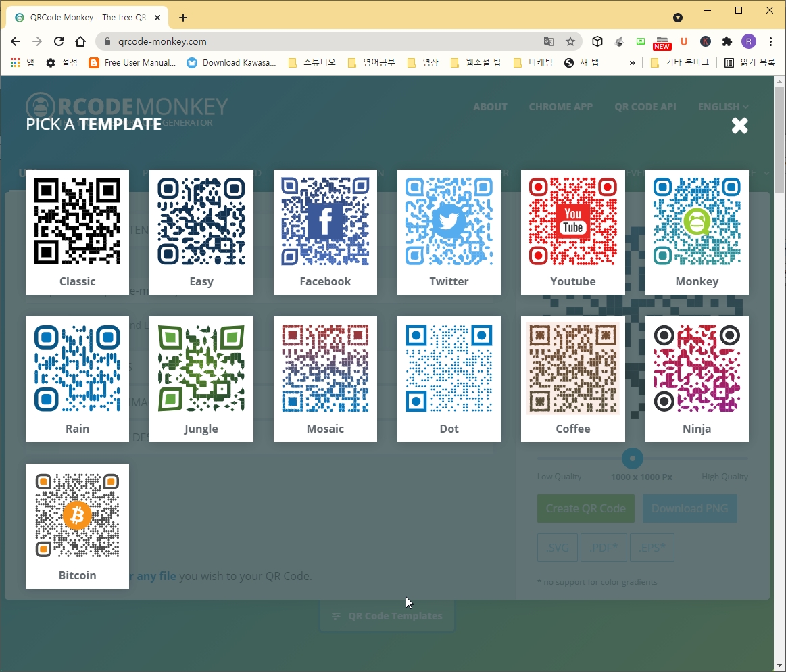Open the 웹소설 팁 bookmark folder
This screenshot has height=672, width=786.
tap(476, 63)
